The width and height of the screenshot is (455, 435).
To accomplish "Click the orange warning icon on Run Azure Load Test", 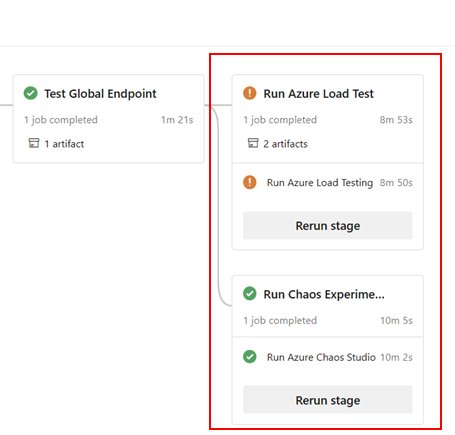I will coord(250,93).
